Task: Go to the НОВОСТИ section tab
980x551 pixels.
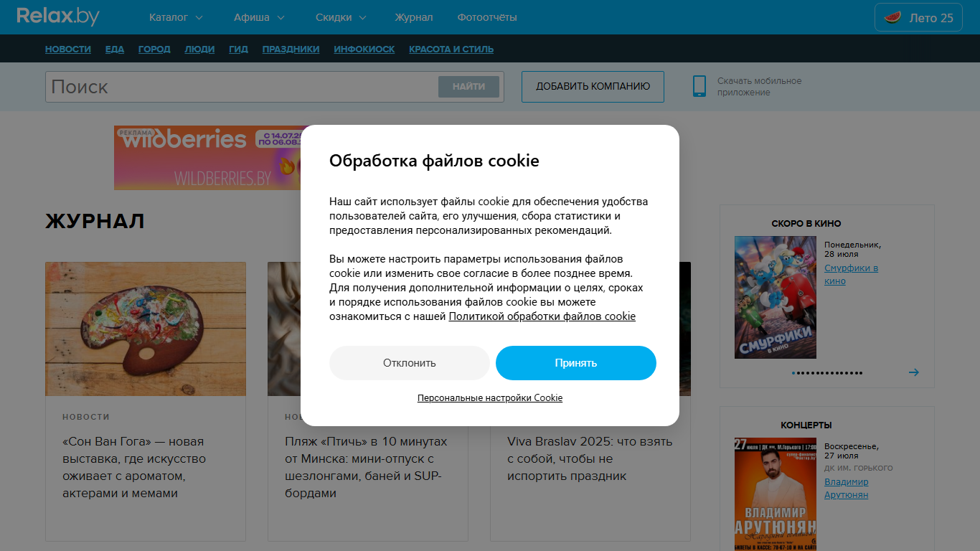Action: [x=68, y=50]
